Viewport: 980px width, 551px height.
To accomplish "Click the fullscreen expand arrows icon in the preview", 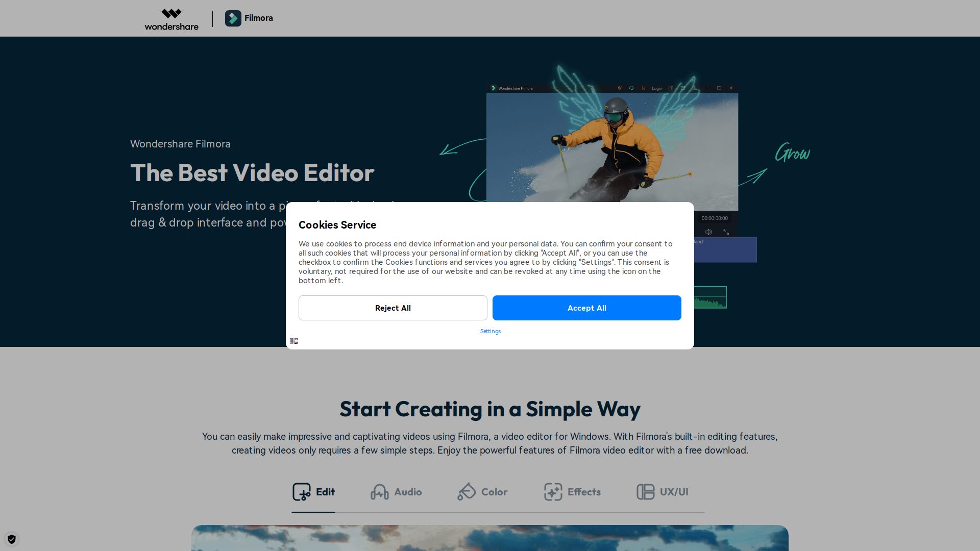I will click(x=726, y=232).
